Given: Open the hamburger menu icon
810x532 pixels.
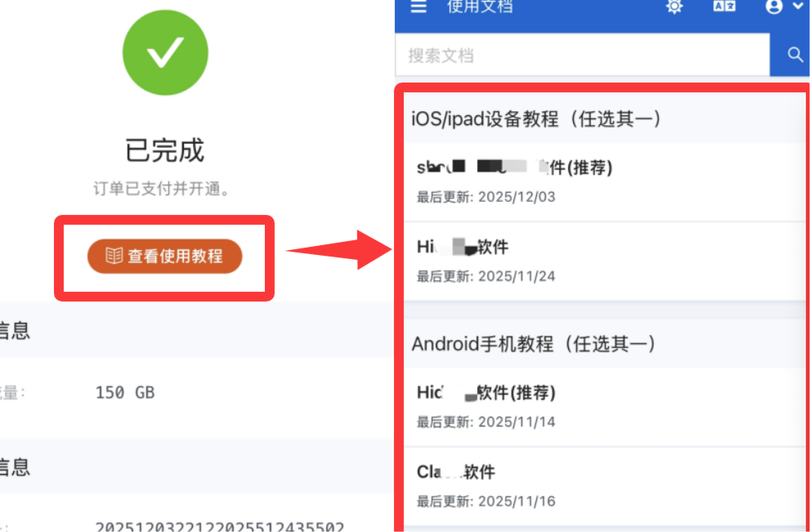Looking at the screenshot, I should 418,7.
